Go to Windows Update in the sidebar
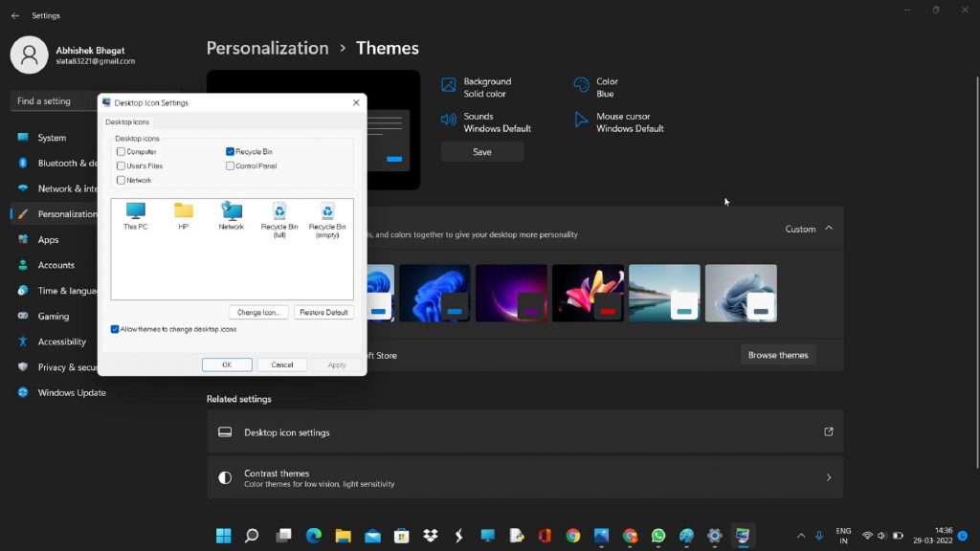The width and height of the screenshot is (980, 551). tap(72, 393)
